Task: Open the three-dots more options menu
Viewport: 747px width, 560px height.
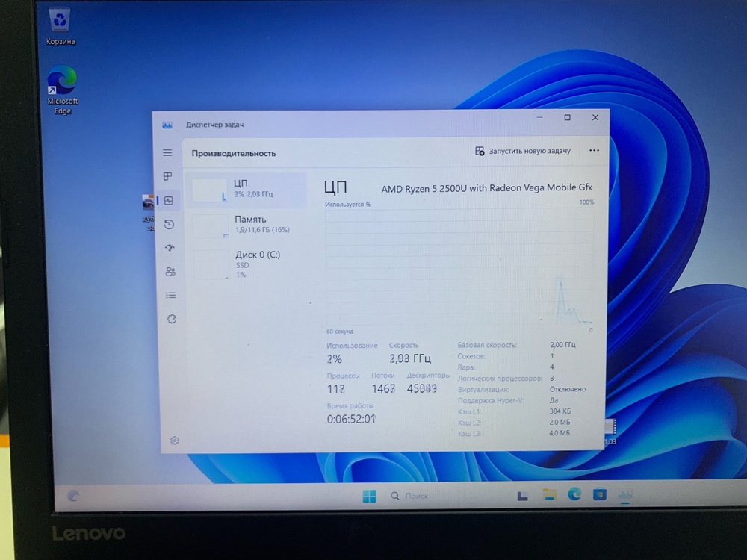Action: (x=594, y=150)
